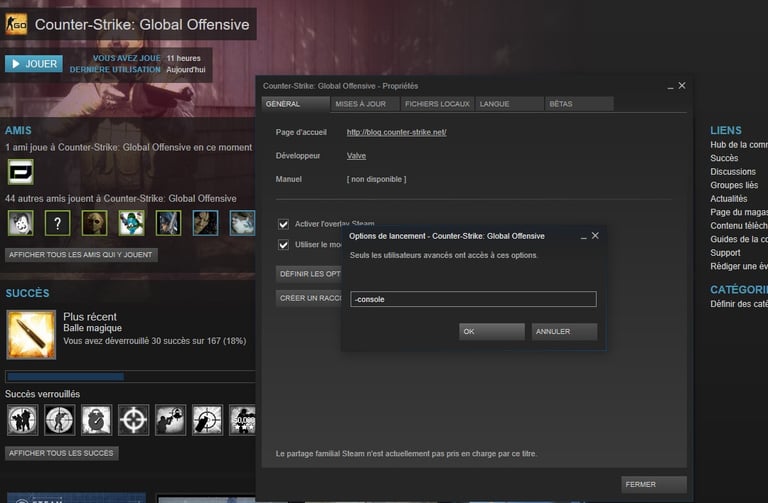Switch to the GÉNÉRAL tab
This screenshot has height=503, width=768.
295,104
